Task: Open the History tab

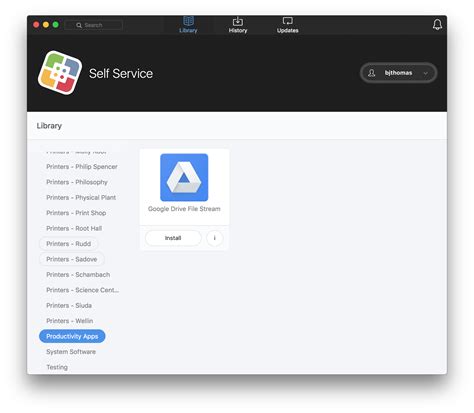Action: (x=238, y=25)
